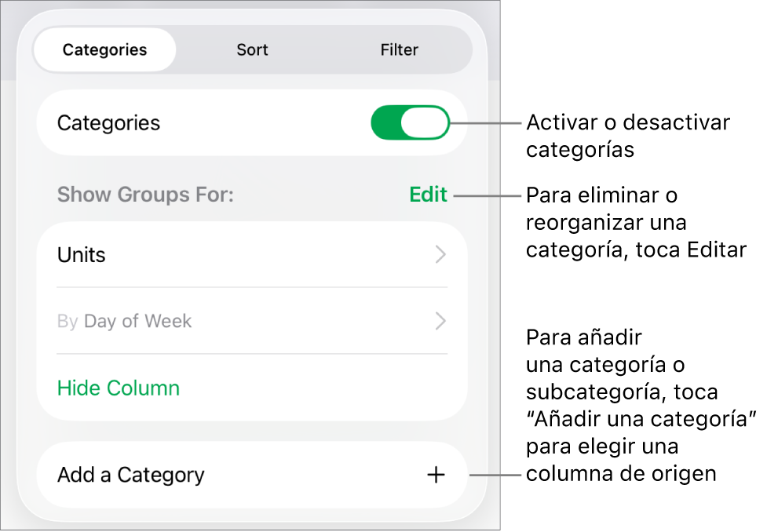Disable categories using the green switch
The width and height of the screenshot is (767, 532).
pyautogui.click(x=410, y=122)
